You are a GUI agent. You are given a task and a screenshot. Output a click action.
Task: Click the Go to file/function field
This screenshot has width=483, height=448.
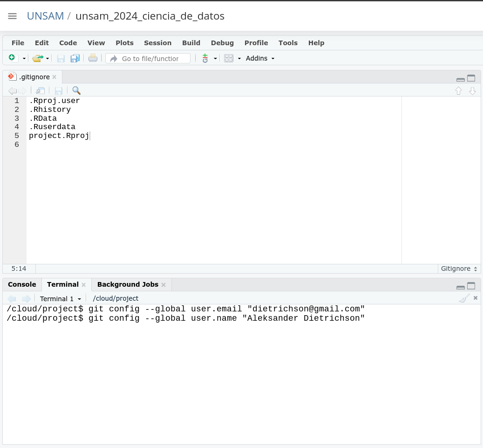(x=149, y=58)
